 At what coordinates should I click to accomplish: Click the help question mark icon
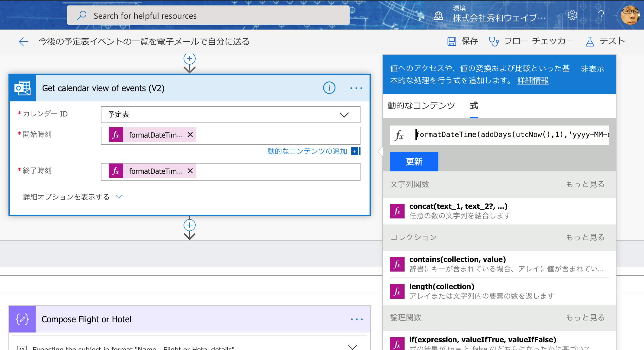coord(601,15)
